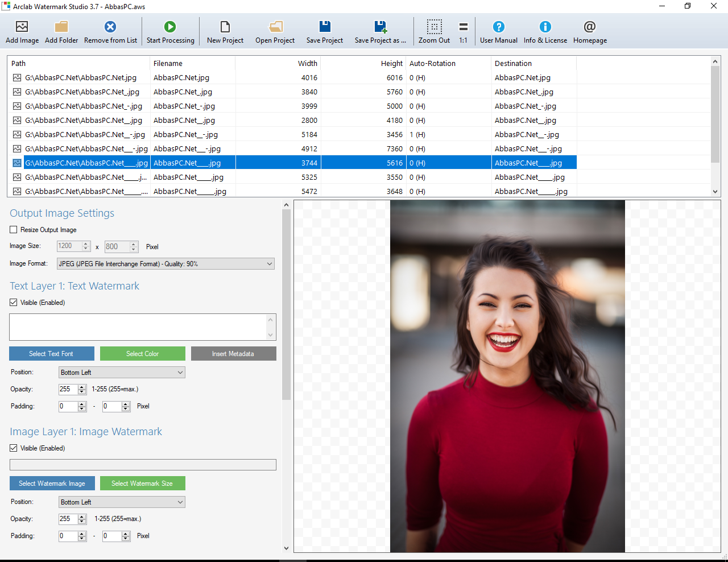
Task: Click the watermark text input box
Action: click(x=138, y=327)
